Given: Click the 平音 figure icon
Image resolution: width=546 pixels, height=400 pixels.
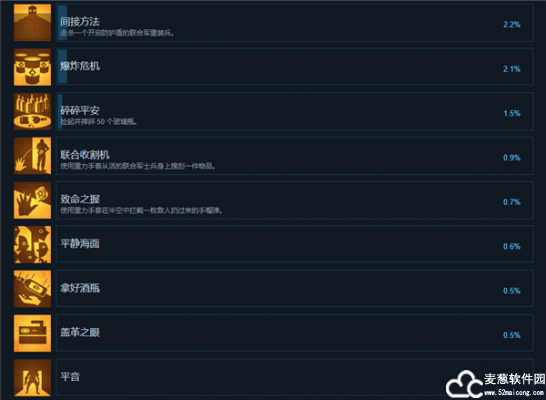Looking at the screenshot, I should (32, 378).
